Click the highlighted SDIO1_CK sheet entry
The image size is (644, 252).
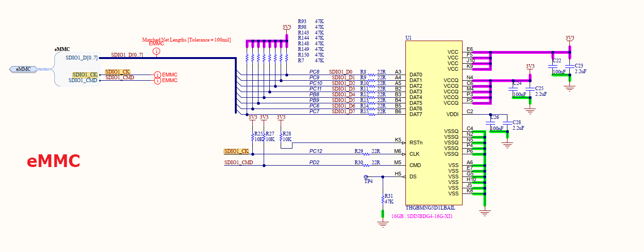tap(85, 75)
